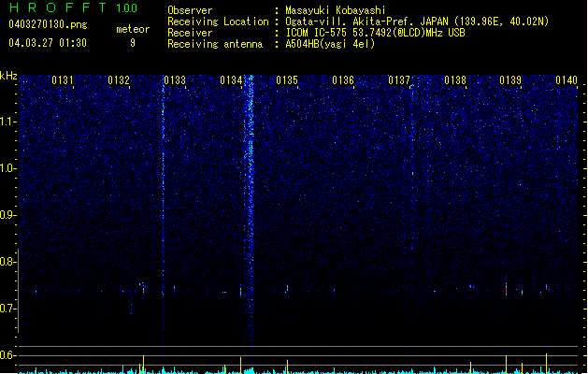The width and height of the screenshot is (588, 374).
Task: Click the 0139 time marker
Action: coord(510,80)
